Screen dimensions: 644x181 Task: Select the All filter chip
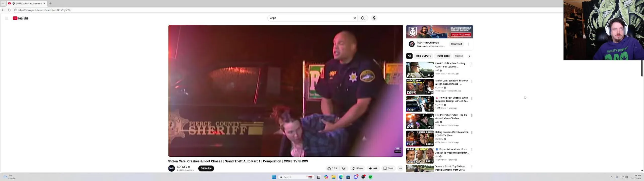coord(409,56)
